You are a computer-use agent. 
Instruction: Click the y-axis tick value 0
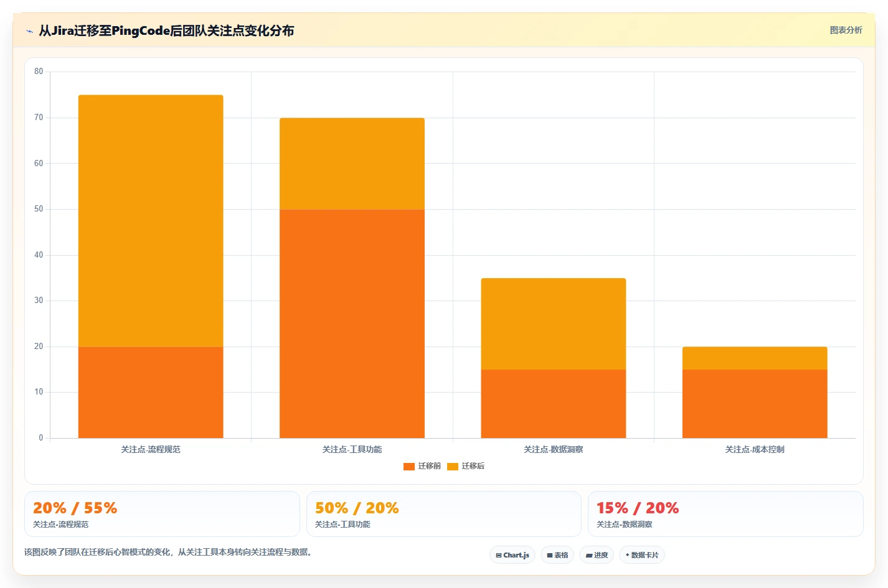tap(41, 438)
